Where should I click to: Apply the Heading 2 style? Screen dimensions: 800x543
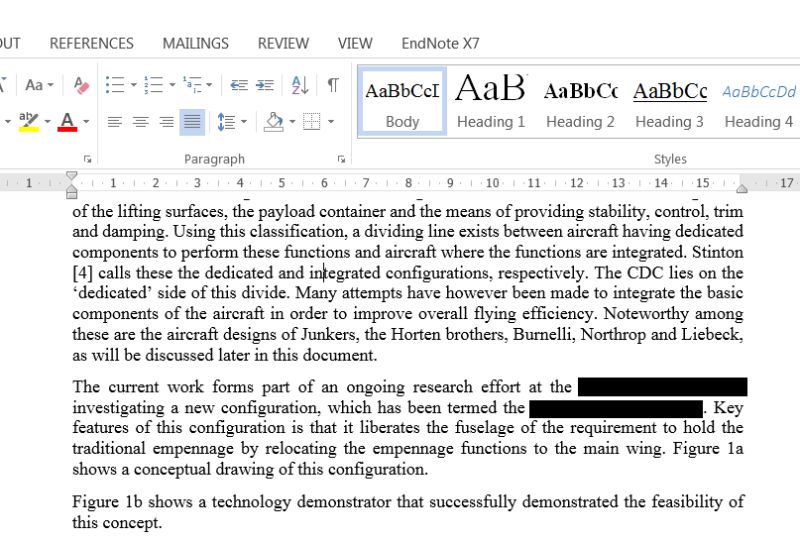click(580, 102)
